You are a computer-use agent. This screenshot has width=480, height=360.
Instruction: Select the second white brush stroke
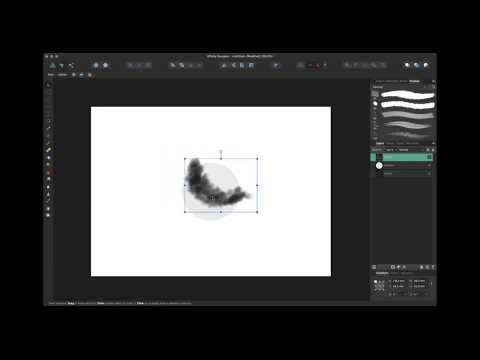408,105
